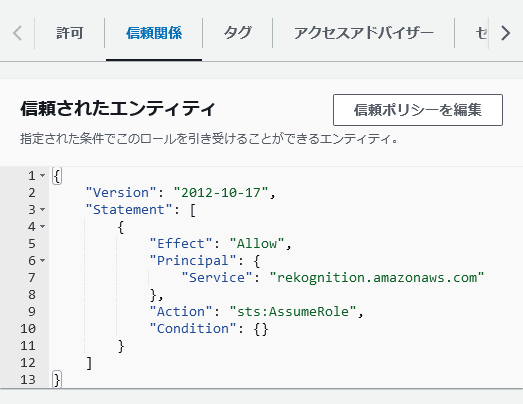Collapse the Principal block on line 6
Image resolution: width=523 pixels, height=404 pixels.
[x=42, y=260]
